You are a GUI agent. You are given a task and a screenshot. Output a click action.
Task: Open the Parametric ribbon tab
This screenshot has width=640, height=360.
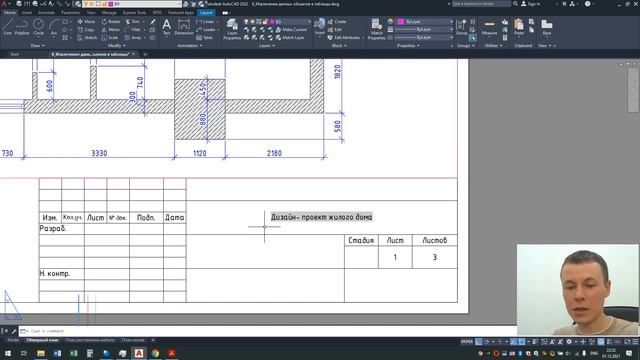point(70,13)
